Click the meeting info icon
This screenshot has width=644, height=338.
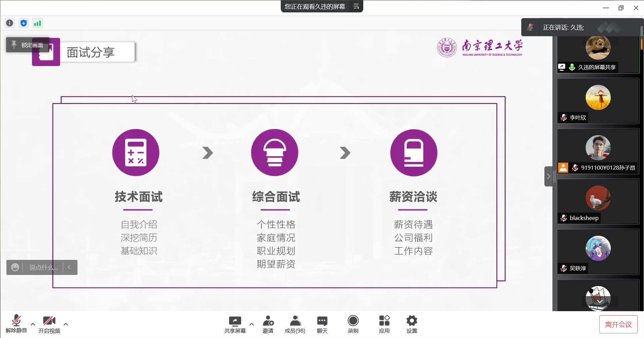tap(10, 23)
